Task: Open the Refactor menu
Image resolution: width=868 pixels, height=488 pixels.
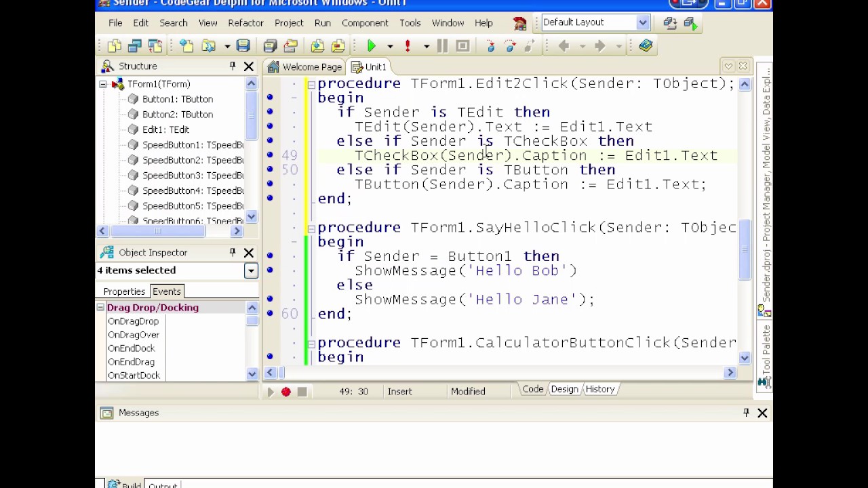Action: click(245, 22)
